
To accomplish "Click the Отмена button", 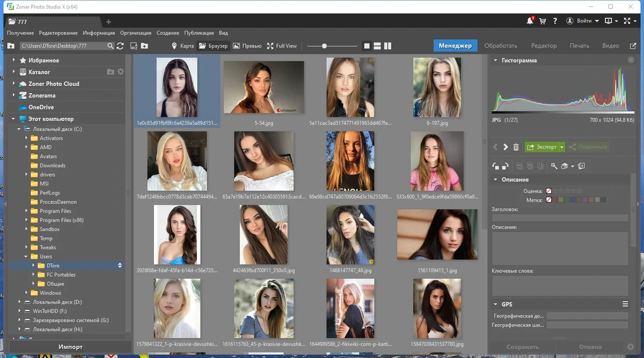I will click(x=590, y=347).
